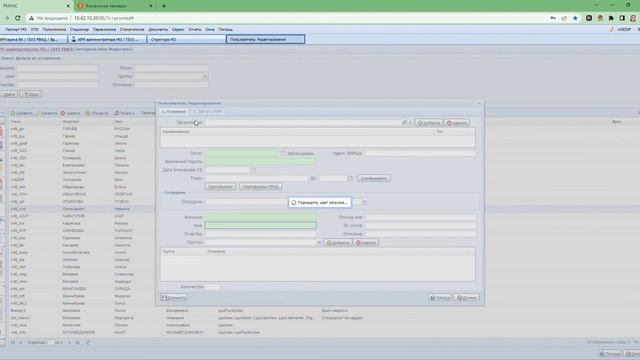Close the second browser tab
Viewport: 640px width, 360px height.
point(151,6)
